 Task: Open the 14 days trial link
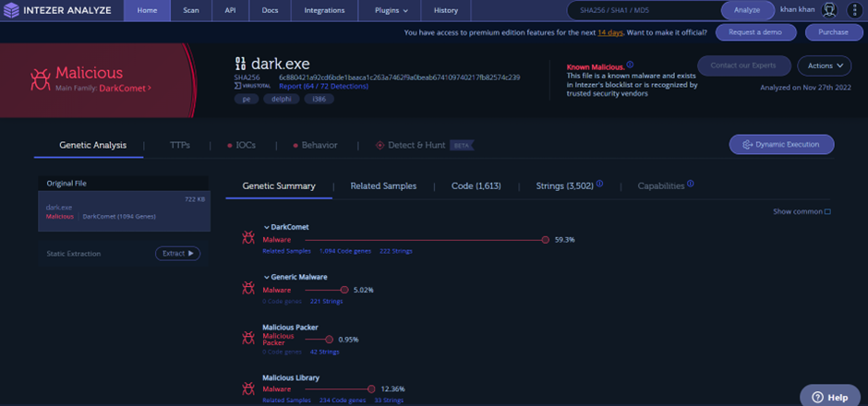(610, 32)
